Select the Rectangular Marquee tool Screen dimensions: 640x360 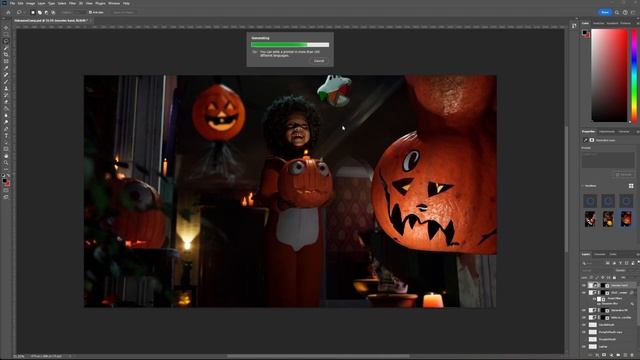[6, 35]
